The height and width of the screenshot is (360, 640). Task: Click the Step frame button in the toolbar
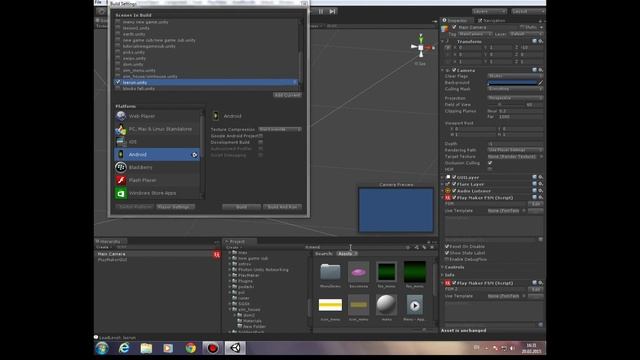(333, 11)
